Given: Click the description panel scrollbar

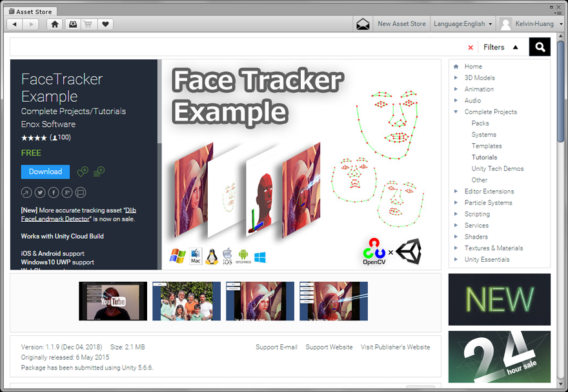Looking at the screenshot, I should click(159, 101).
